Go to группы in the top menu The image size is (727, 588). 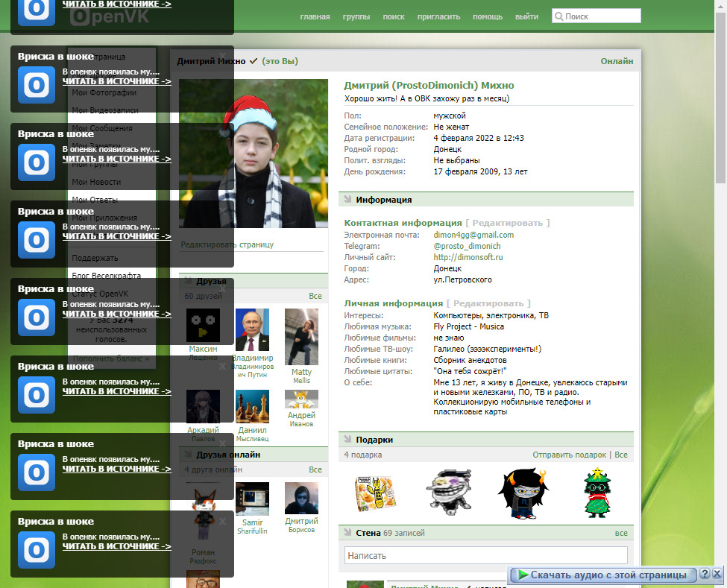click(356, 16)
